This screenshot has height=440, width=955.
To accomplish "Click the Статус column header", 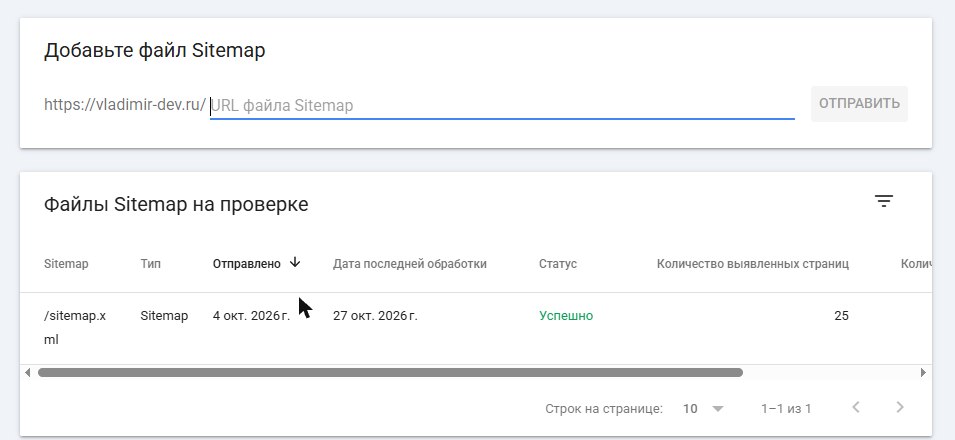I will [x=557, y=264].
